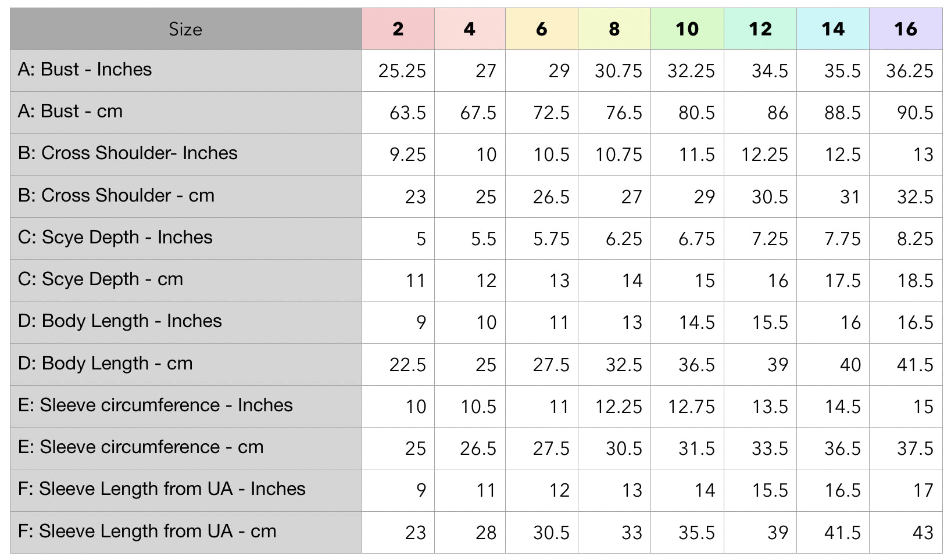Click bust inches value 25.25 for size 2
The height and width of the screenshot is (560, 951).
click(402, 71)
